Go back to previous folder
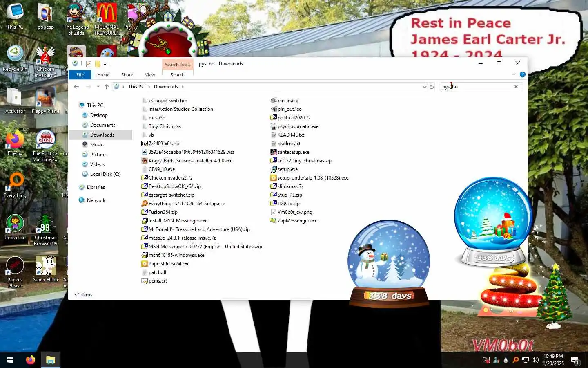 coord(76,87)
